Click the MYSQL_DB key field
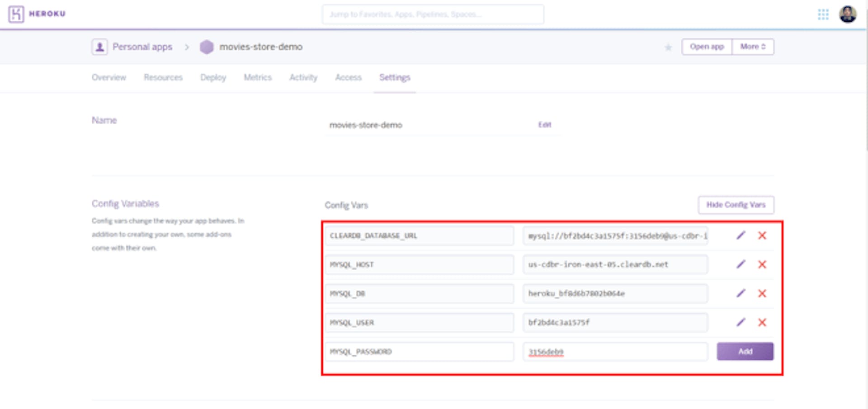Image resolution: width=868 pixels, height=409 pixels. (419, 293)
